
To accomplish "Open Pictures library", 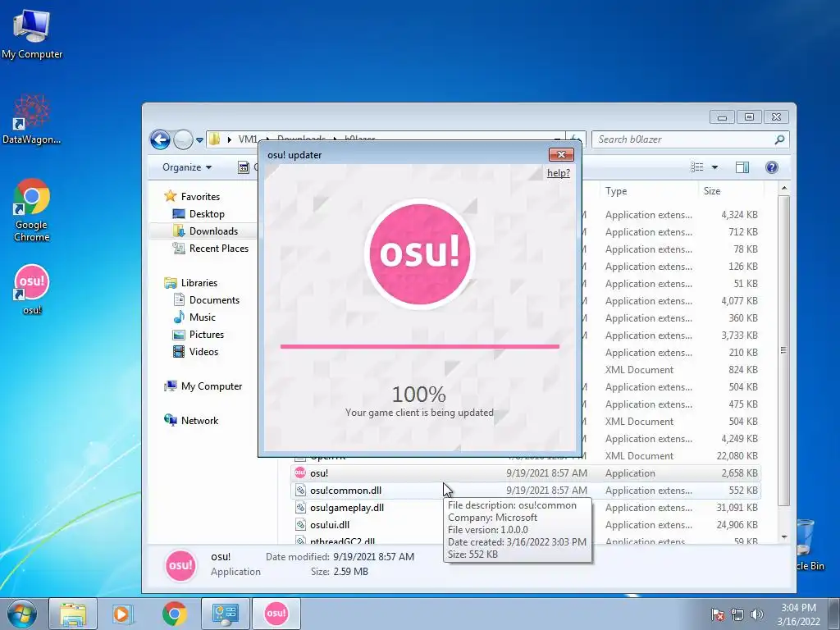I will (x=206, y=335).
